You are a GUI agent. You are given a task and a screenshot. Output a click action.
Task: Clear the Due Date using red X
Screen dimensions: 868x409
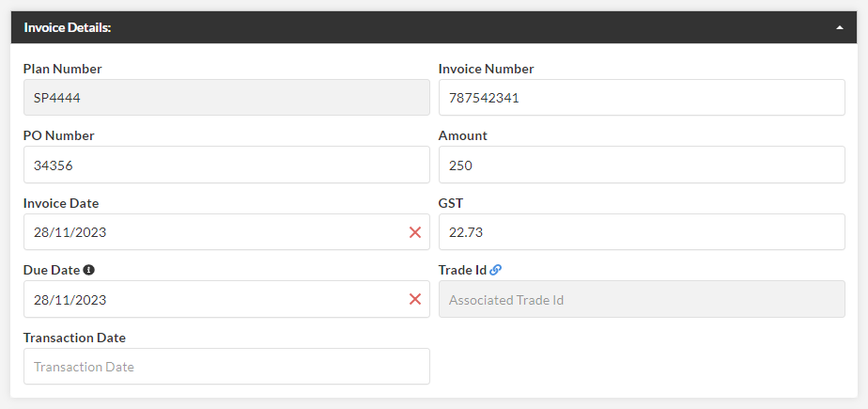[415, 299]
